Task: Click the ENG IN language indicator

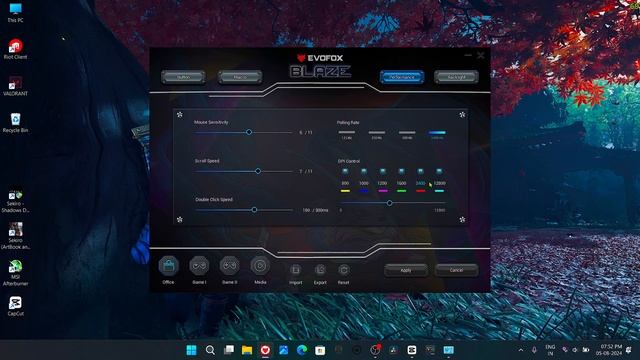Action: [550, 350]
